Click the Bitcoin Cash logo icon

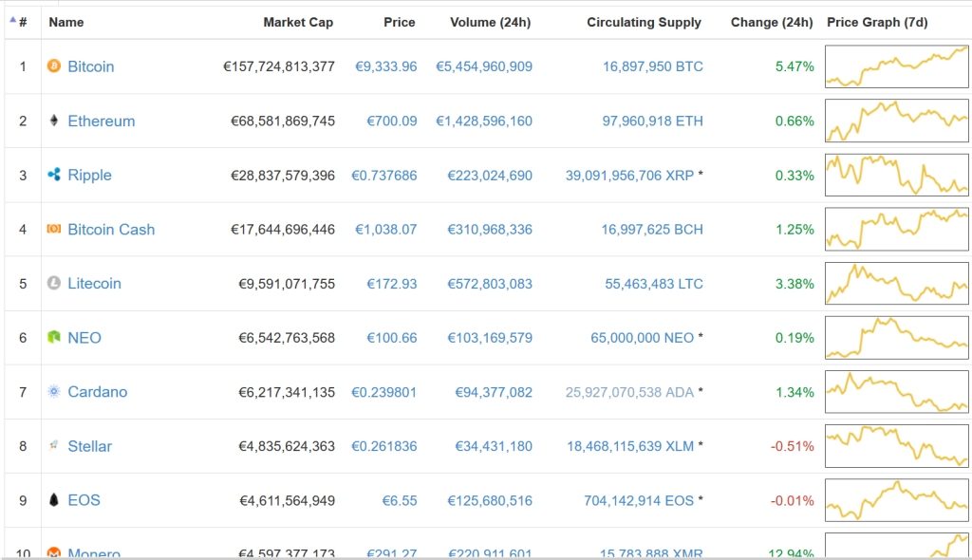coord(54,229)
